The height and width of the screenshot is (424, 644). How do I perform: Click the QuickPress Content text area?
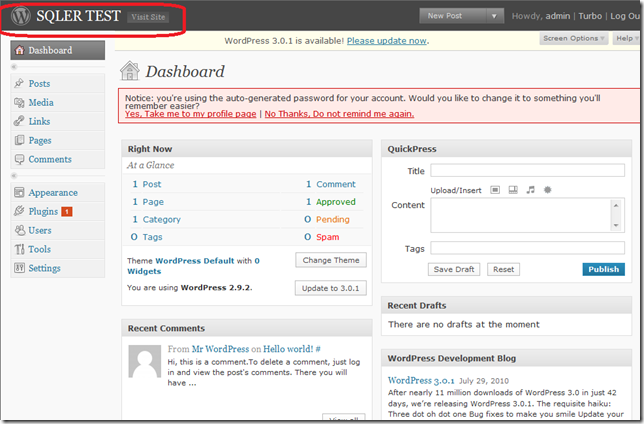(527, 215)
